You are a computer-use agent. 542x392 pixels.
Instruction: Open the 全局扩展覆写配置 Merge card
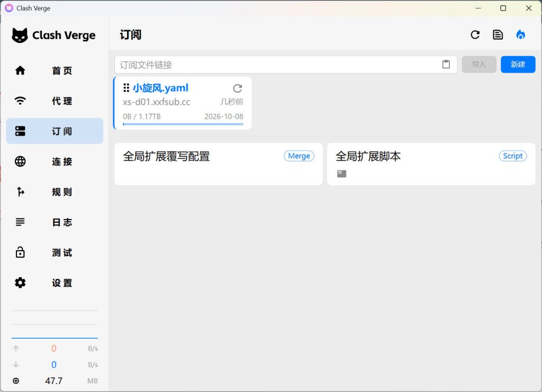(x=218, y=163)
